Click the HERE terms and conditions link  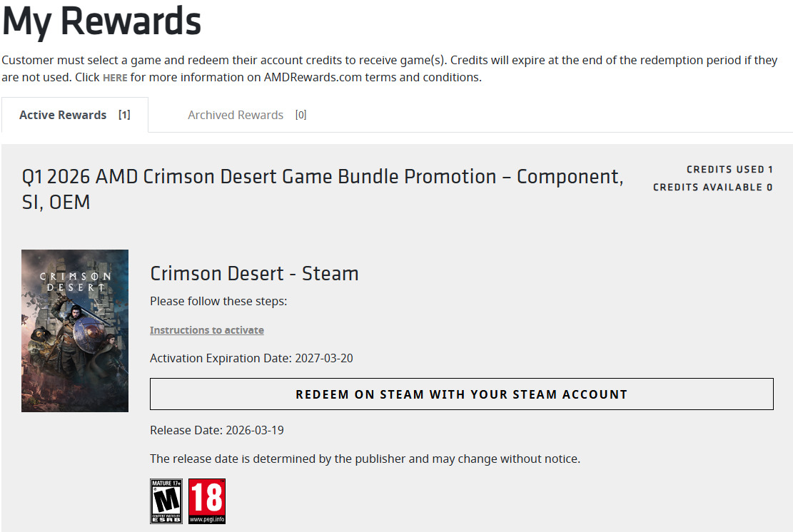pos(115,78)
